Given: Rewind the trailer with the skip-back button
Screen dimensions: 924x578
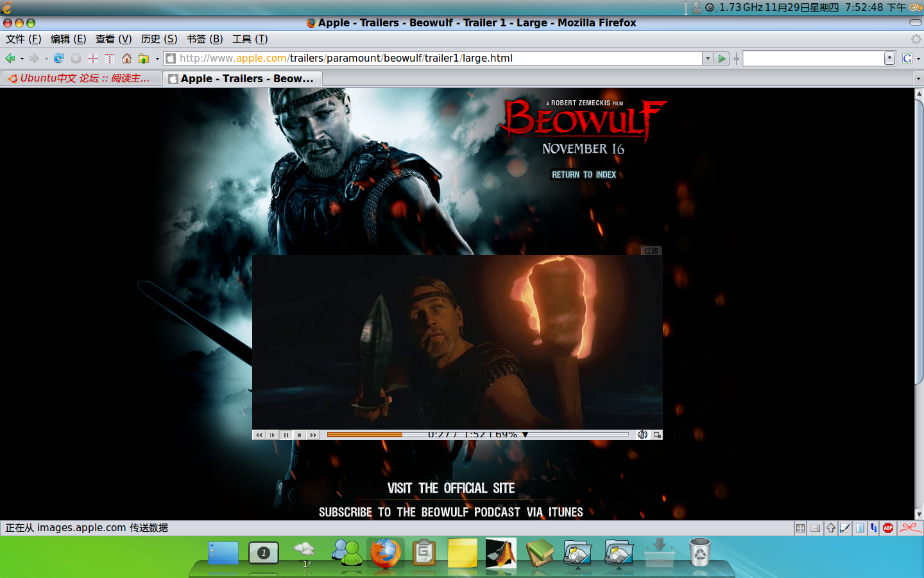Looking at the screenshot, I should pos(259,435).
